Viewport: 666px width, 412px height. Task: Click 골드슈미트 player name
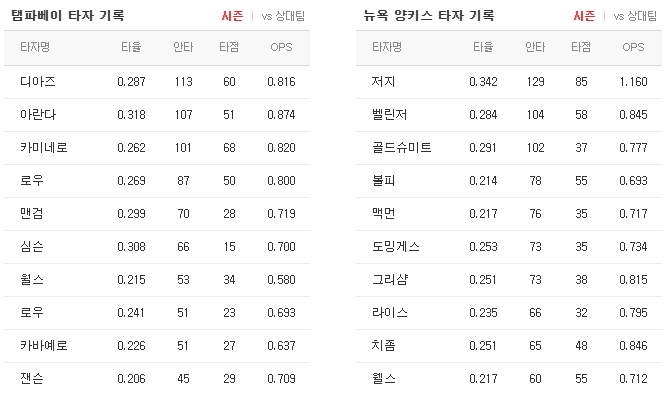pos(402,148)
